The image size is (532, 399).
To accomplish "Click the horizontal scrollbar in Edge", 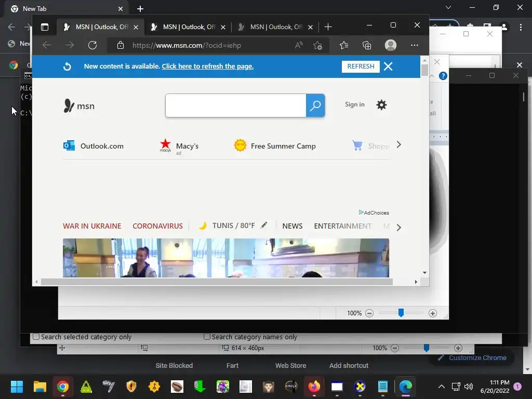I will [217, 282].
